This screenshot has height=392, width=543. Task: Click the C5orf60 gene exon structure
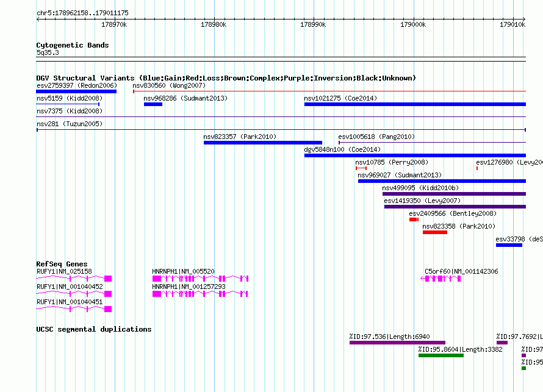441,279
